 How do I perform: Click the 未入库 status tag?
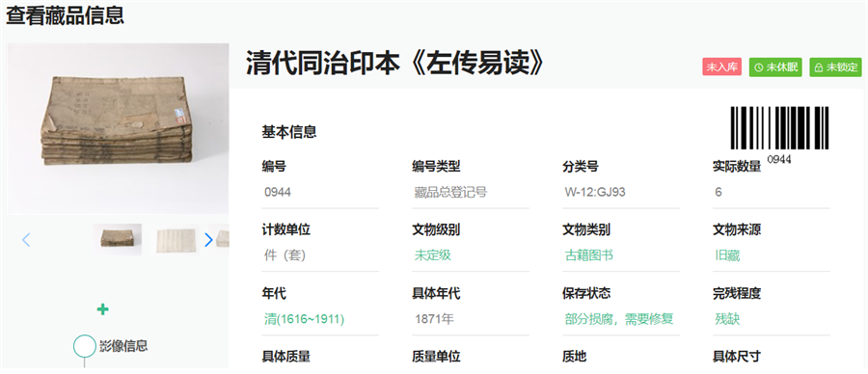click(x=721, y=67)
